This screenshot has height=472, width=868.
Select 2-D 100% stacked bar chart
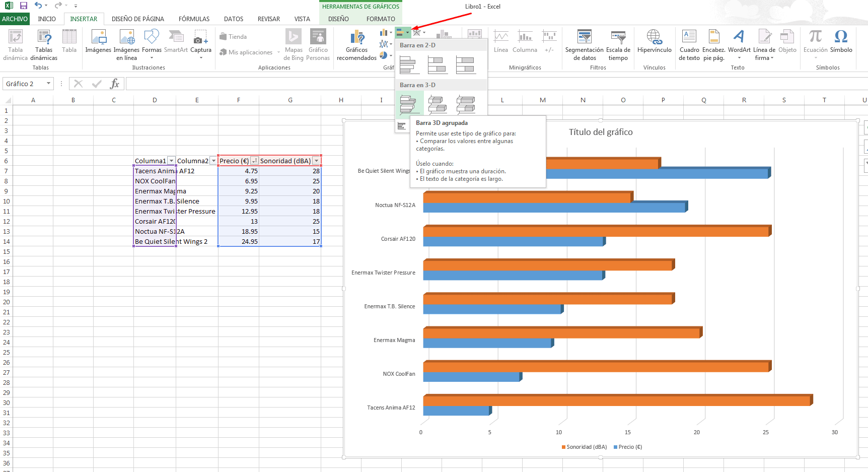coord(465,65)
